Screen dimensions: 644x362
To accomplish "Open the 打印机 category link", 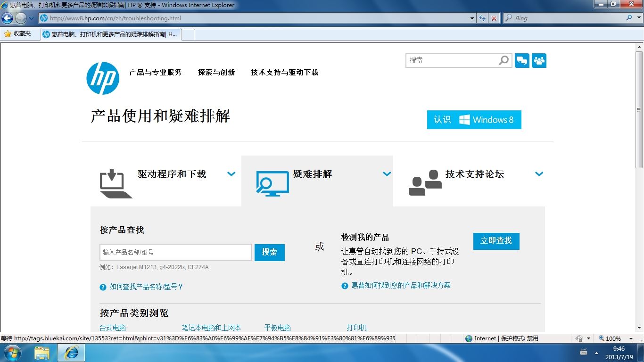I will pyautogui.click(x=356, y=328).
